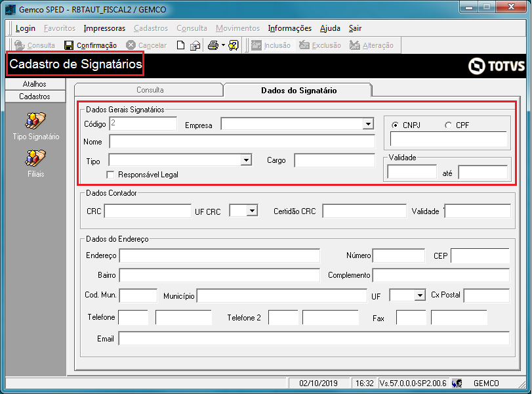Screen dimensions: 532x394
Task: Open the Login menu
Action: click(26, 28)
